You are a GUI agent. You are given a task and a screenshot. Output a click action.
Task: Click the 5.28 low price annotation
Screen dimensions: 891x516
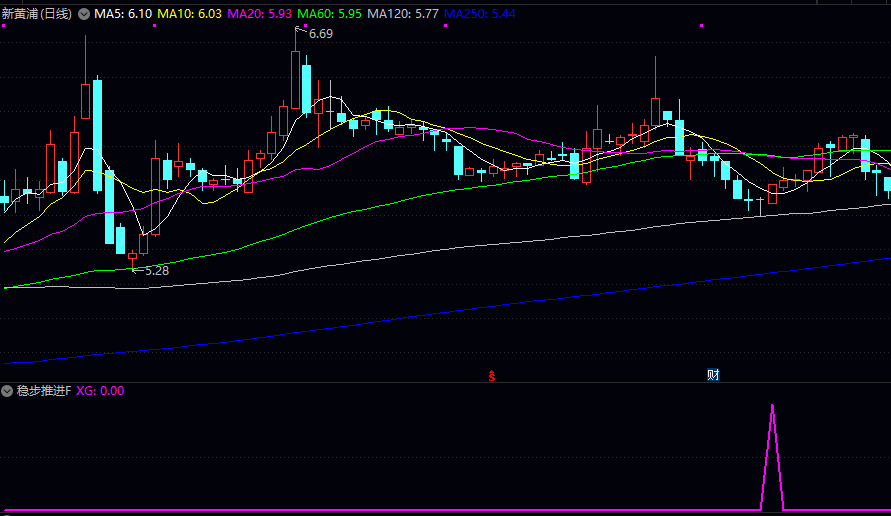point(156,270)
